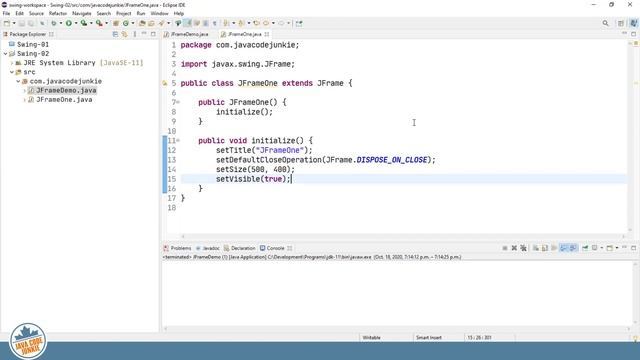Click the green Run button icon
This screenshot has width=640, height=360.
(x=69, y=23)
